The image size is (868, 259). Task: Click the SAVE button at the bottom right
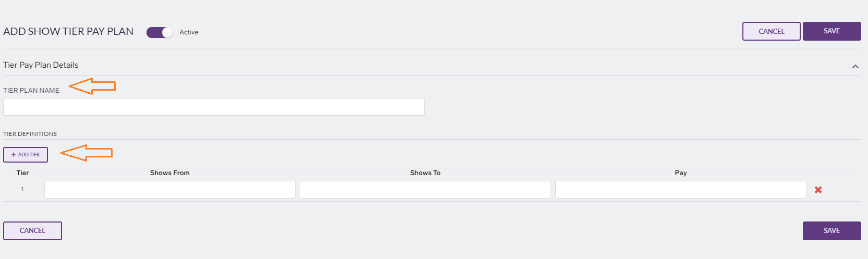tap(832, 231)
